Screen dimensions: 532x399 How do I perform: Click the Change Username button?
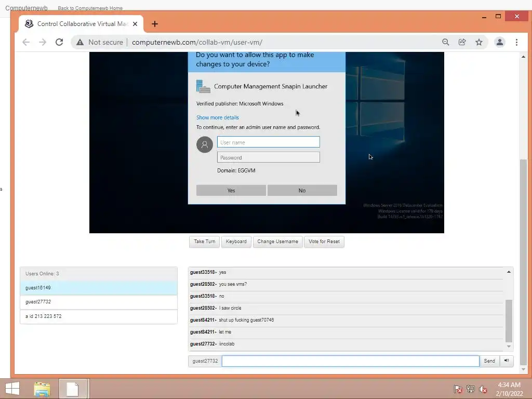(x=277, y=242)
